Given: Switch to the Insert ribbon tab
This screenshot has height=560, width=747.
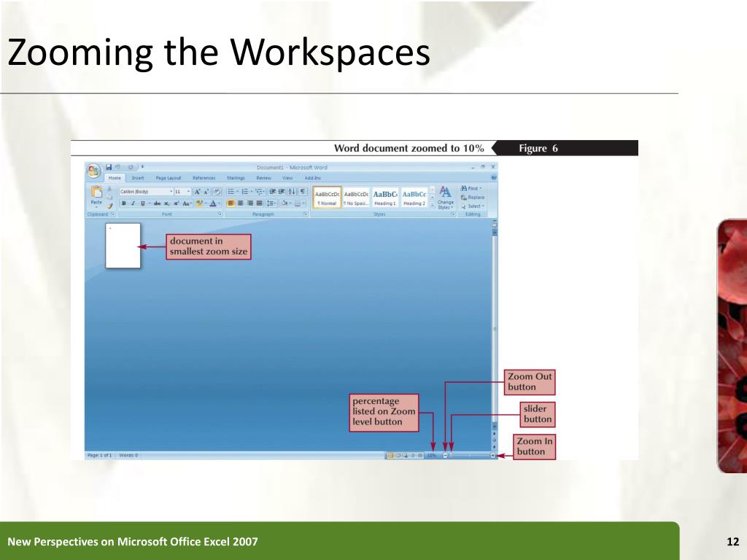Looking at the screenshot, I should pyautogui.click(x=138, y=178).
